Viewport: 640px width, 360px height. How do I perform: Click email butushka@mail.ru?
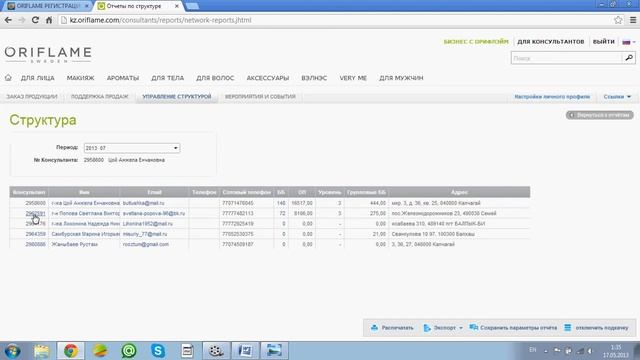pyautogui.click(x=143, y=203)
